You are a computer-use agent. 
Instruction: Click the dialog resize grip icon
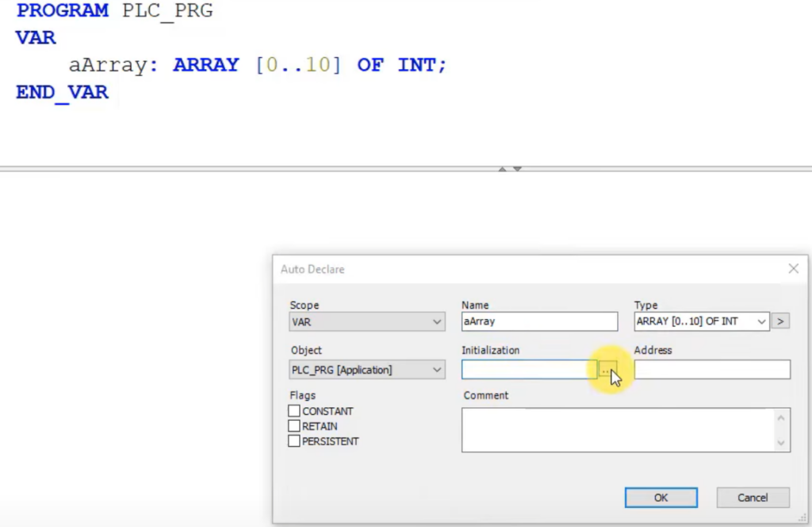803,517
